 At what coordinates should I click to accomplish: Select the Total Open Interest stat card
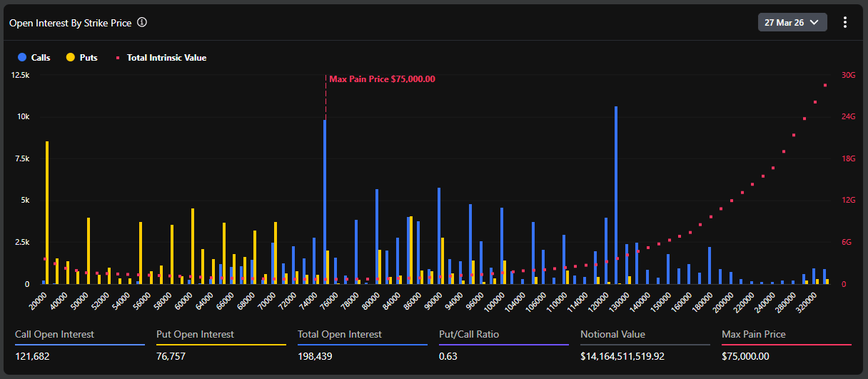tap(362, 345)
